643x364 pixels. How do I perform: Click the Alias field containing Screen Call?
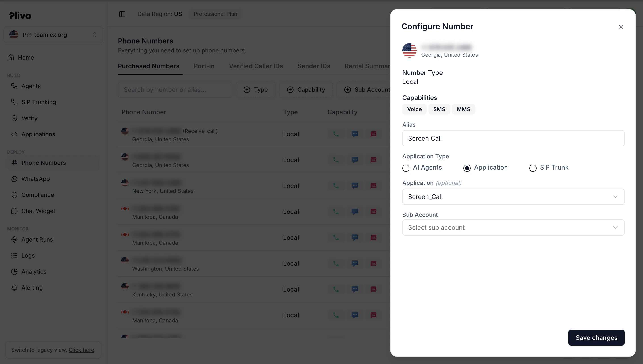(x=513, y=138)
